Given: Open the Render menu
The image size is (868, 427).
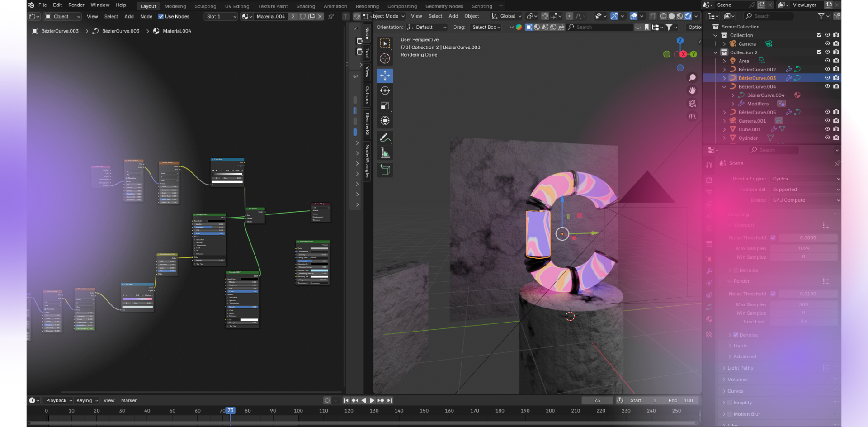Looking at the screenshot, I should pyautogui.click(x=76, y=5).
